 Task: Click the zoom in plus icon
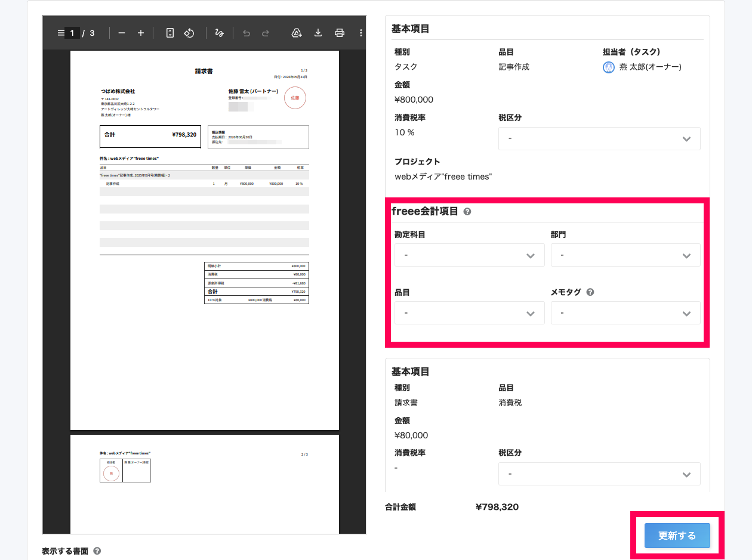coord(141,33)
